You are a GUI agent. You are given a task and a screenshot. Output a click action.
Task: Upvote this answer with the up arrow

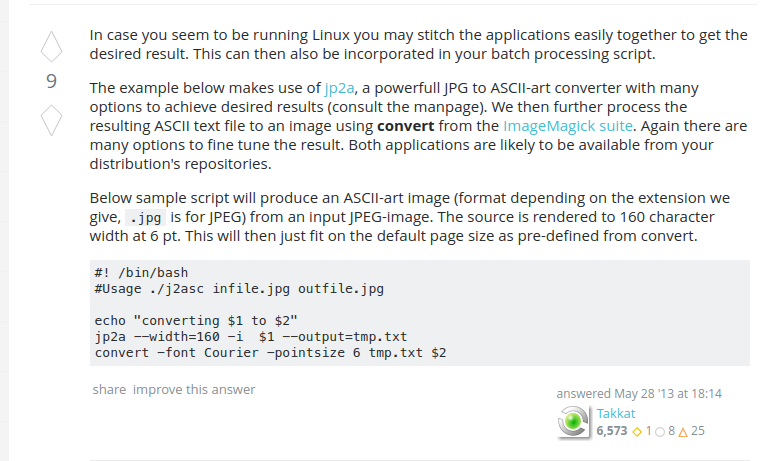coord(51,47)
